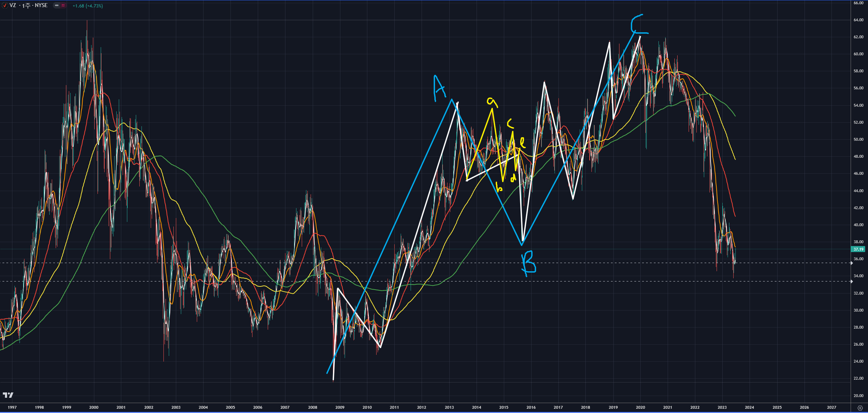Click the upper dashed horizontal line's arrow end
Screen dimensions: 868x413
pos(852,263)
